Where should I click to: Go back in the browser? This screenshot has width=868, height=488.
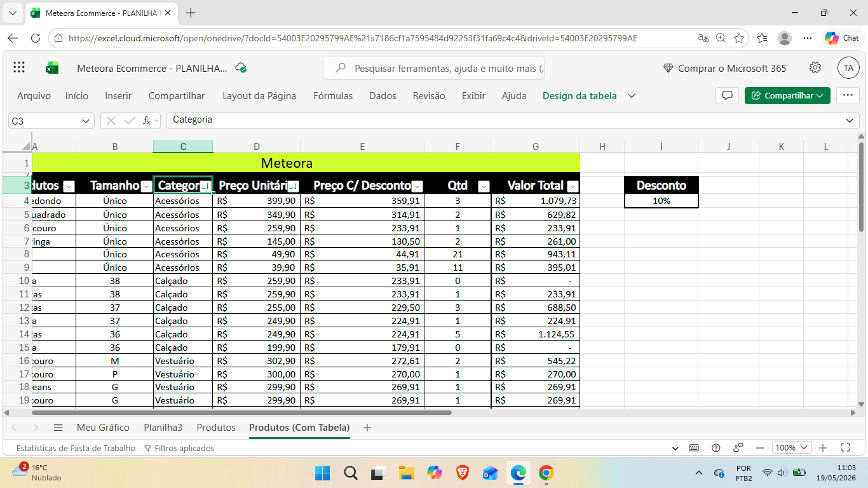(x=13, y=38)
